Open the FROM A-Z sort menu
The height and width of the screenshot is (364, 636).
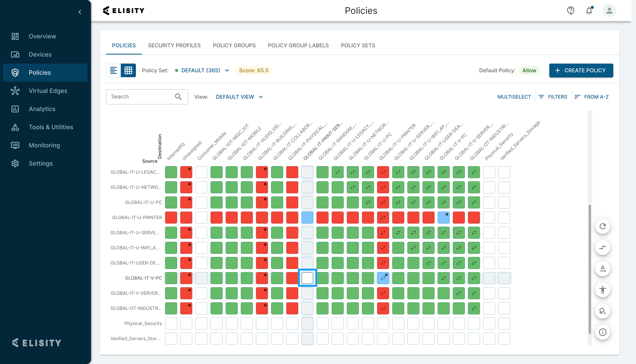tap(592, 97)
